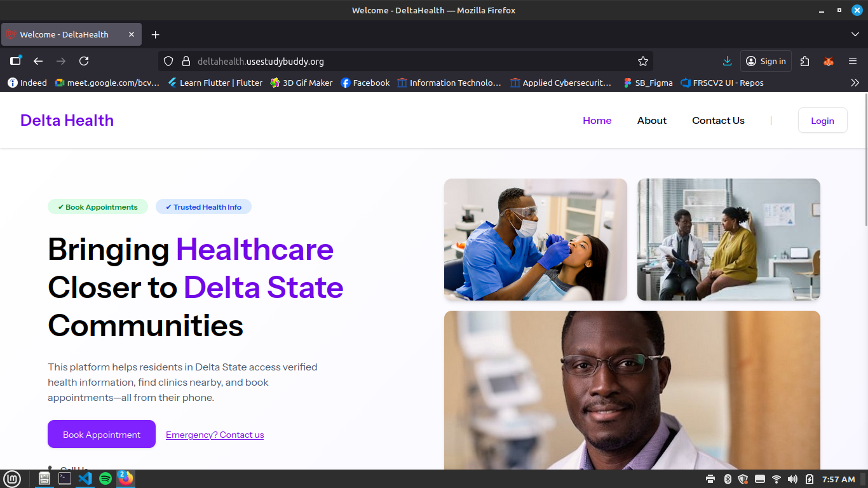Sign in to Firefox account button

pos(766,61)
